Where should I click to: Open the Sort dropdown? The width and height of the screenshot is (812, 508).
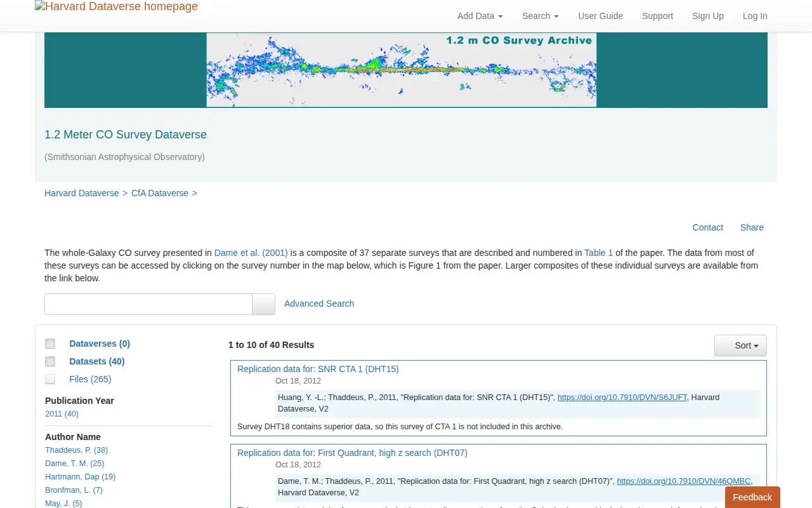click(740, 345)
